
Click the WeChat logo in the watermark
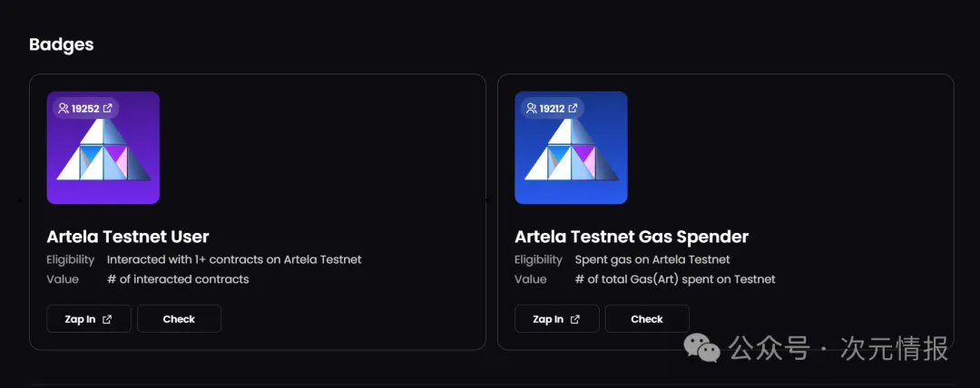(x=702, y=346)
